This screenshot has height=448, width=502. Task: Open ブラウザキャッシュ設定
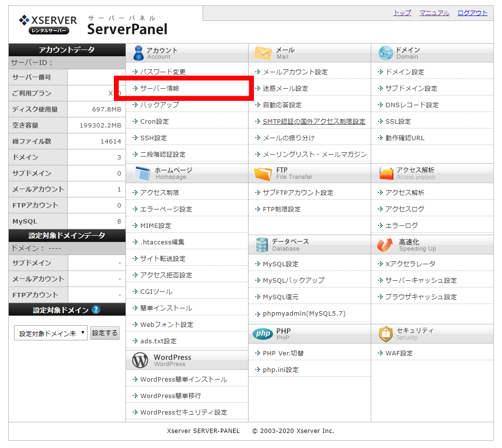point(421,297)
